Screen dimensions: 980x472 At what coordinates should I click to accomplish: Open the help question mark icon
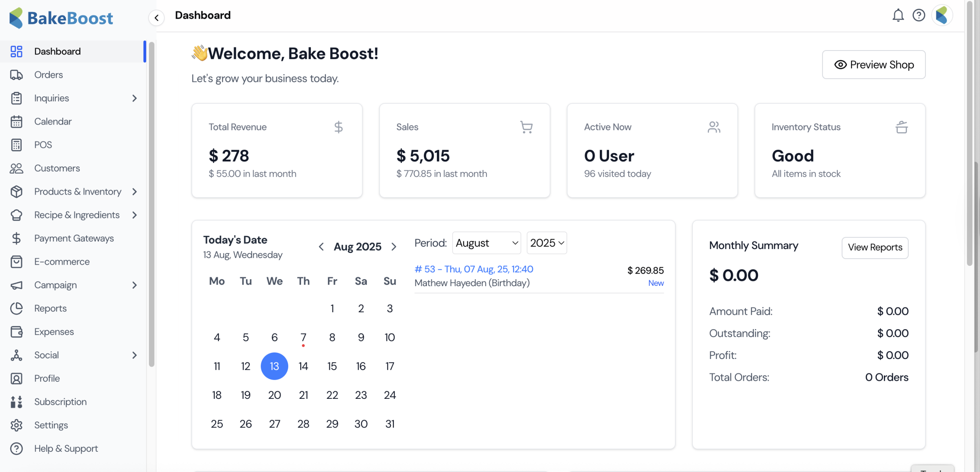[918, 15]
